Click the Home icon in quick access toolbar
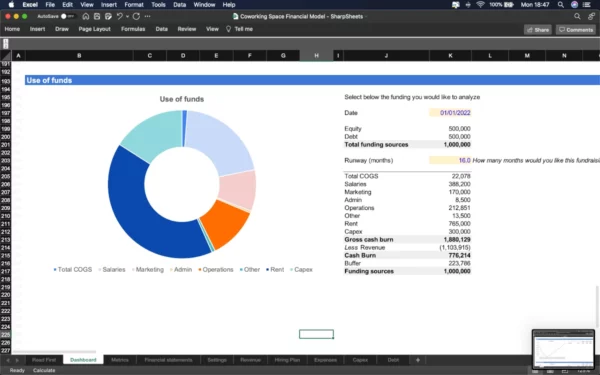 point(86,16)
